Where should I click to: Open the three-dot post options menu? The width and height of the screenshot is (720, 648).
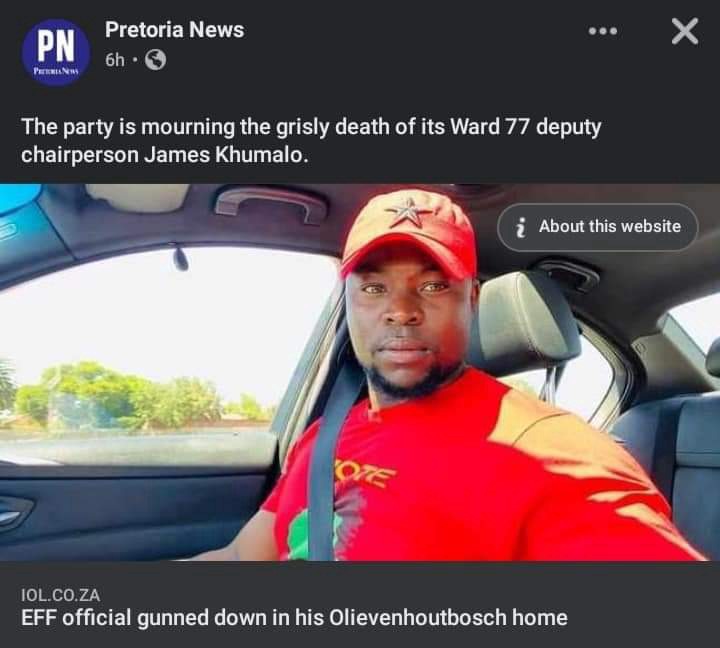tap(603, 31)
